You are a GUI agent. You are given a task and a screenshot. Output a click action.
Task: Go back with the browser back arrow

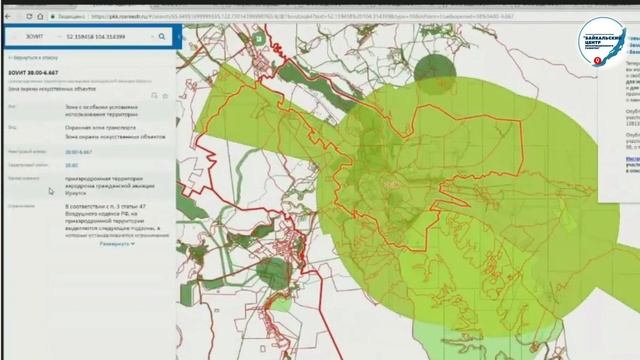pos(8,16)
